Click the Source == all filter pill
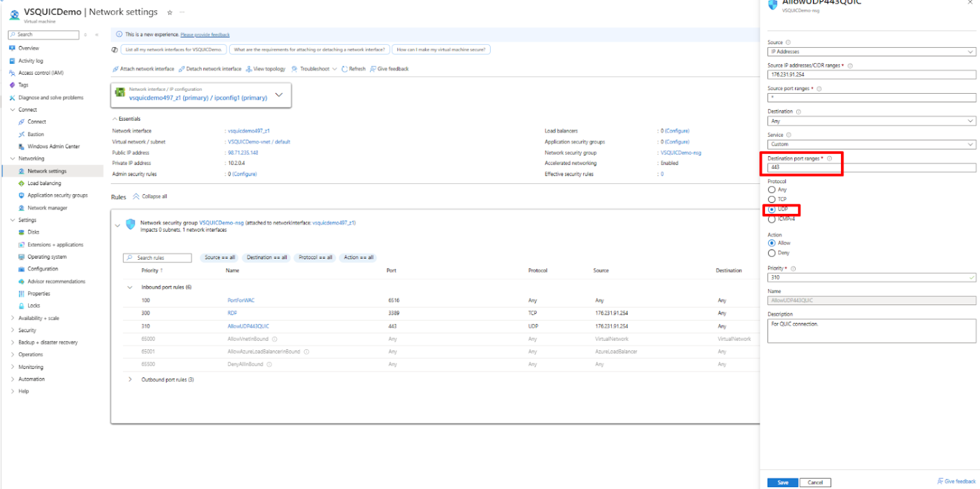Screen dimensions: 980x489 219,257
